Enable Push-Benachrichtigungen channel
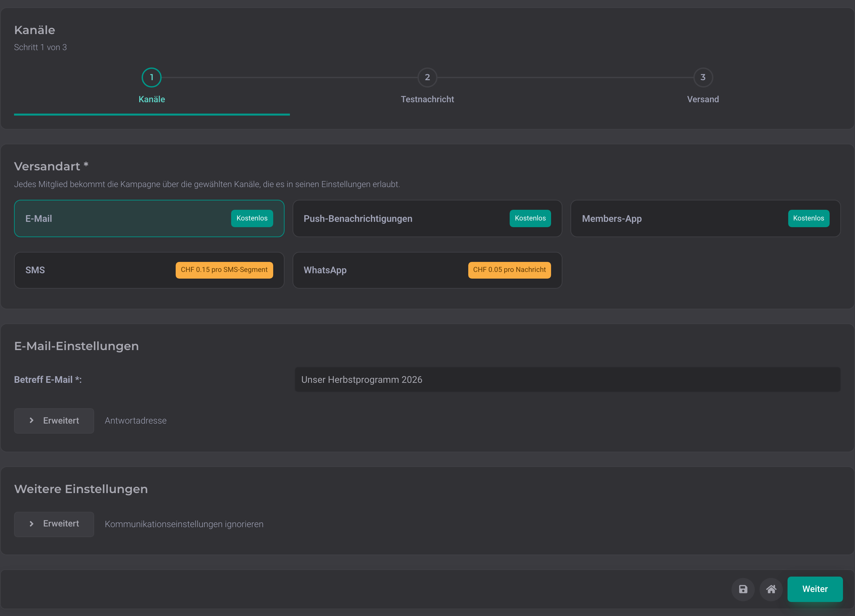 coord(427,218)
